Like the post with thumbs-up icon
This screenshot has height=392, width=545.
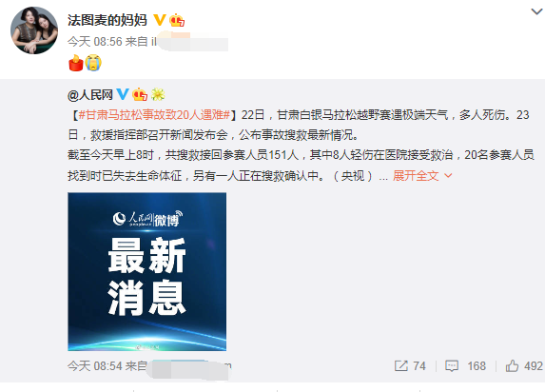[512, 366]
